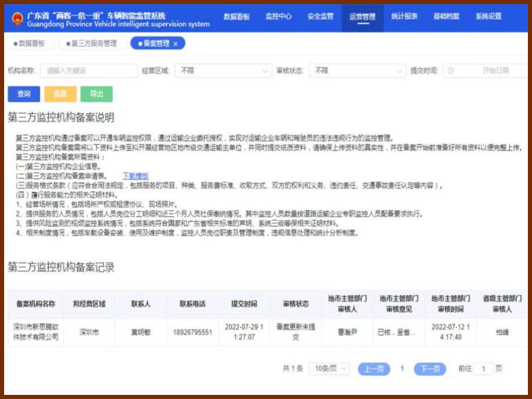532x399 pixels.
Task: Switch to the 第三方服务管理 tab
Action: (x=91, y=43)
